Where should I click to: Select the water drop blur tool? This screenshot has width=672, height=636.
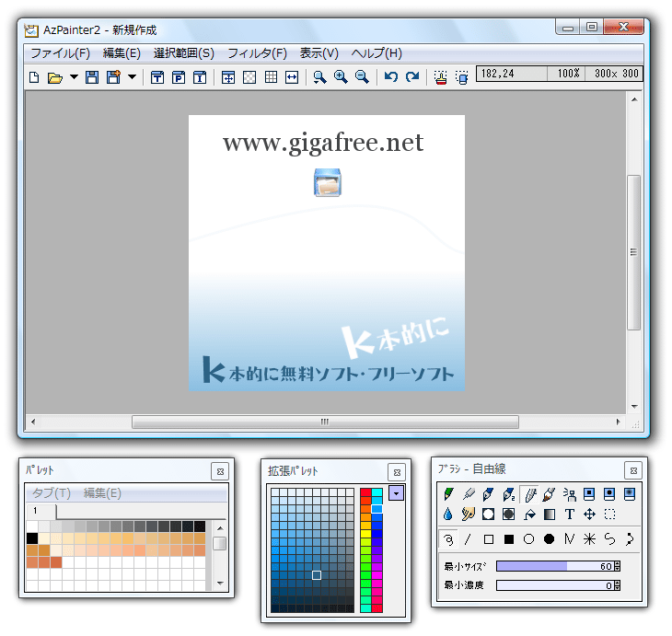click(448, 514)
